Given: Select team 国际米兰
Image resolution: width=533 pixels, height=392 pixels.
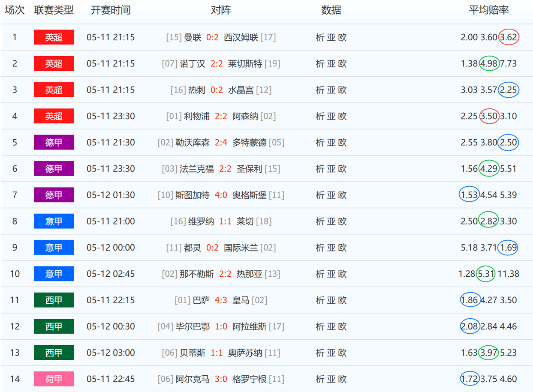Looking at the screenshot, I should pyautogui.click(x=241, y=248).
